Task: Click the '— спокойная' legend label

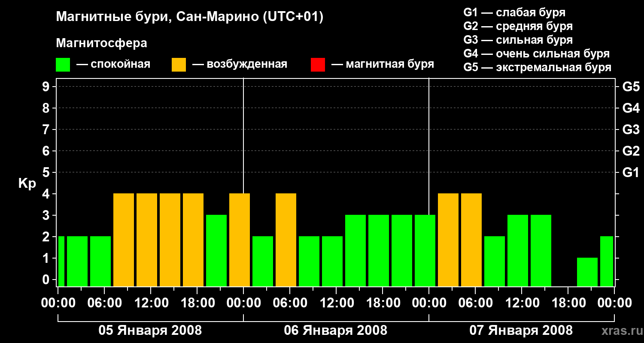Action: (x=113, y=64)
